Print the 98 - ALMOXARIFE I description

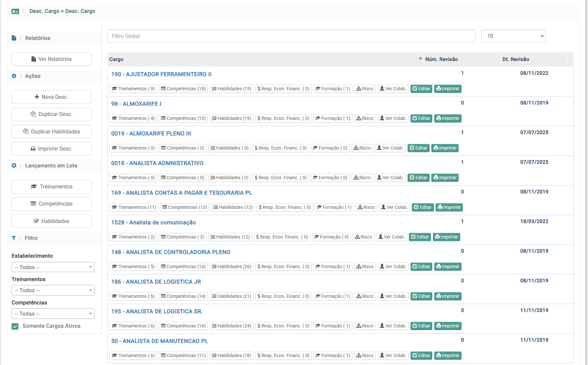(447, 119)
